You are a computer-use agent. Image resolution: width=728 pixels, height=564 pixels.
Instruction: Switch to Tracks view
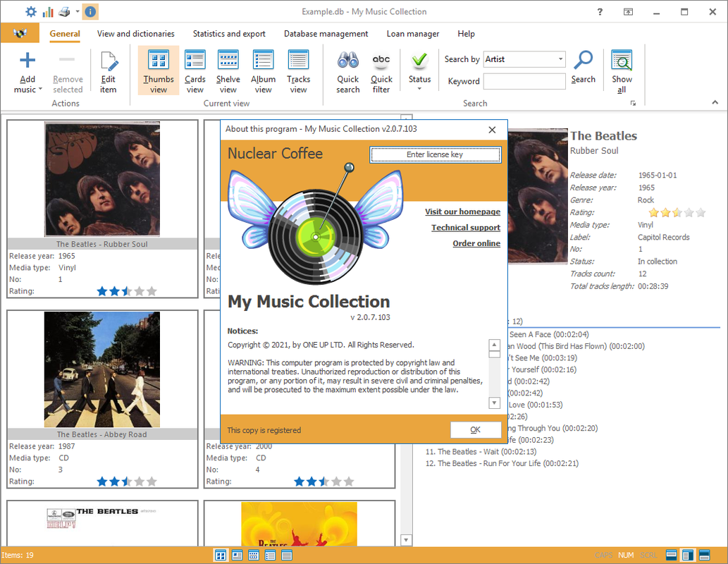tap(298, 71)
